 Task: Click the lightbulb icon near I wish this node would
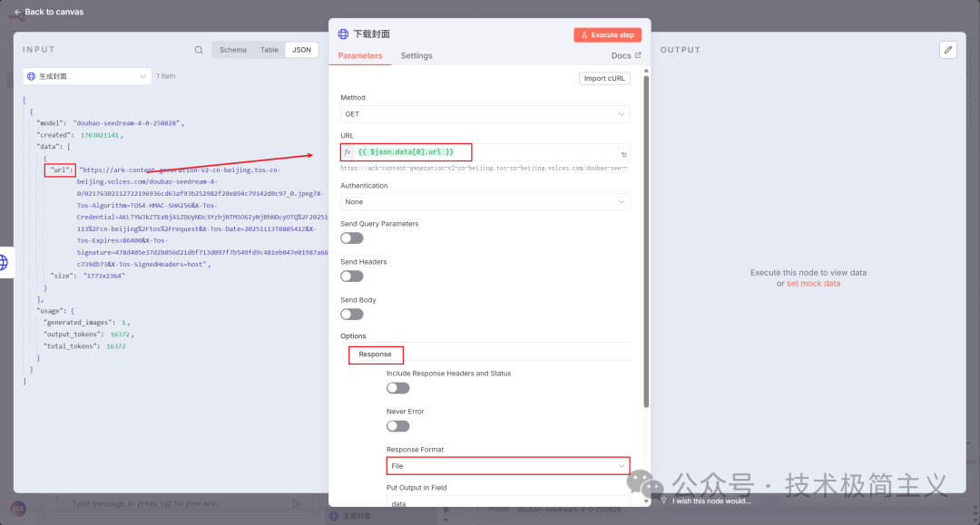(663, 501)
